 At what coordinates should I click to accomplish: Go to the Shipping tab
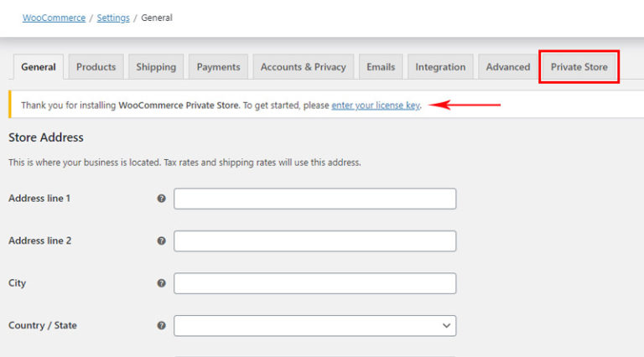156,67
